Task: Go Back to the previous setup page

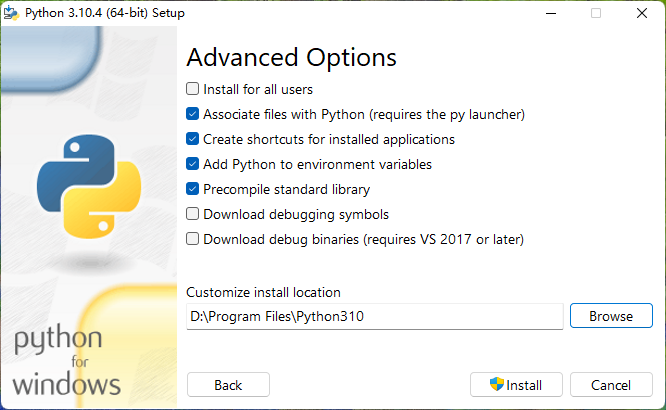Action: pyautogui.click(x=228, y=385)
